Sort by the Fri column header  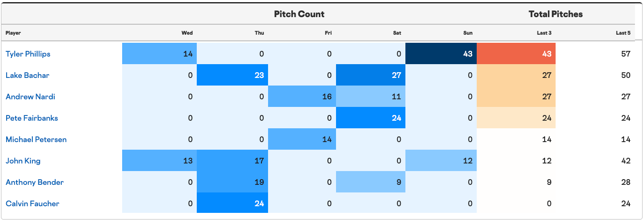328,33
